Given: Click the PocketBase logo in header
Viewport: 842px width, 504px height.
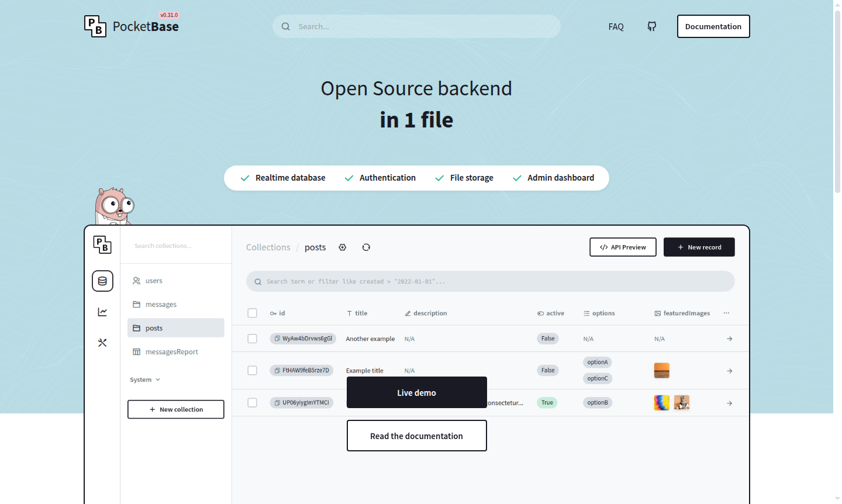Looking at the screenshot, I should pyautogui.click(x=132, y=26).
